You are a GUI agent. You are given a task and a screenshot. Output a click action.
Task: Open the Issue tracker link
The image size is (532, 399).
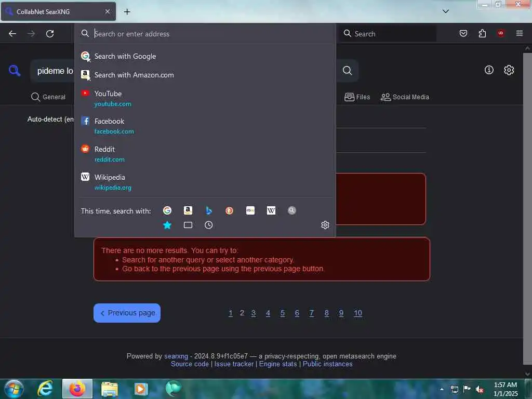(234, 364)
